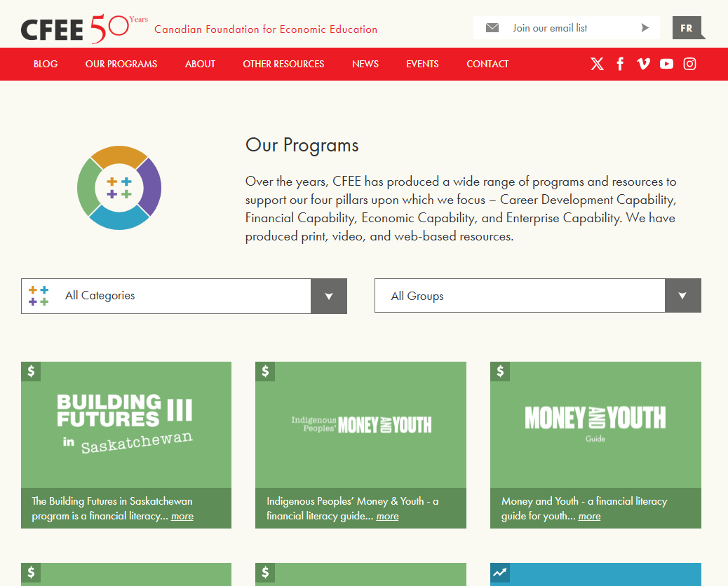This screenshot has width=728, height=586.
Task: Click 'more' link on Building Futures card
Action: (182, 517)
